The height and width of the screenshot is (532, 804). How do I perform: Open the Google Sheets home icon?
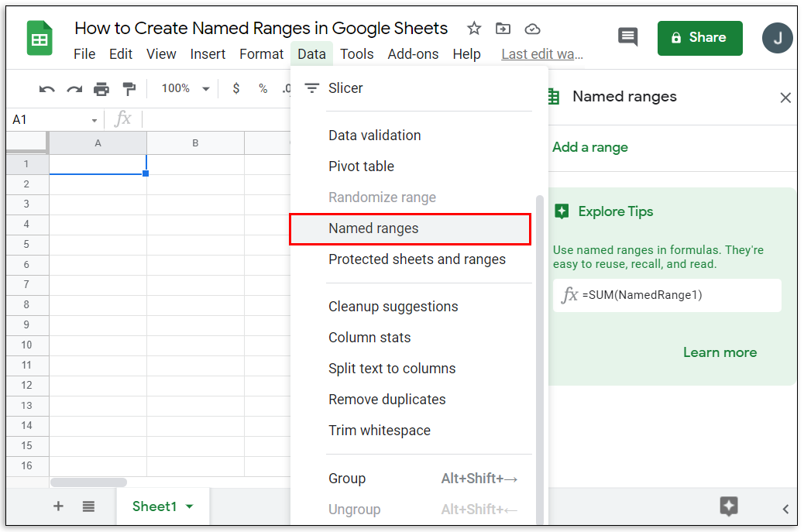40,39
